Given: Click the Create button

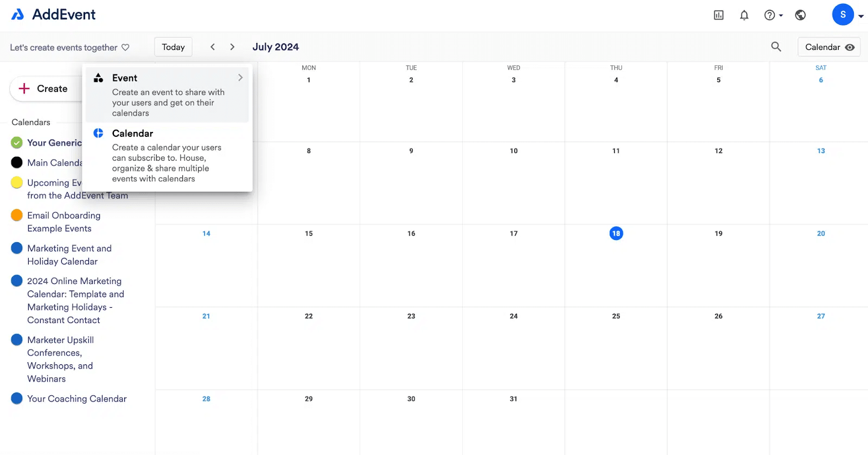Looking at the screenshot, I should 46,89.
